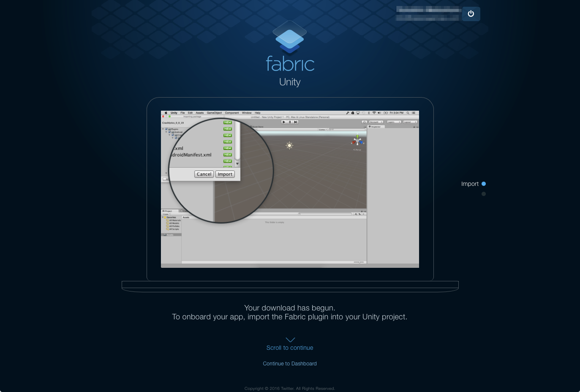
Task: Open the Layout dropdown
Action: pos(410,122)
